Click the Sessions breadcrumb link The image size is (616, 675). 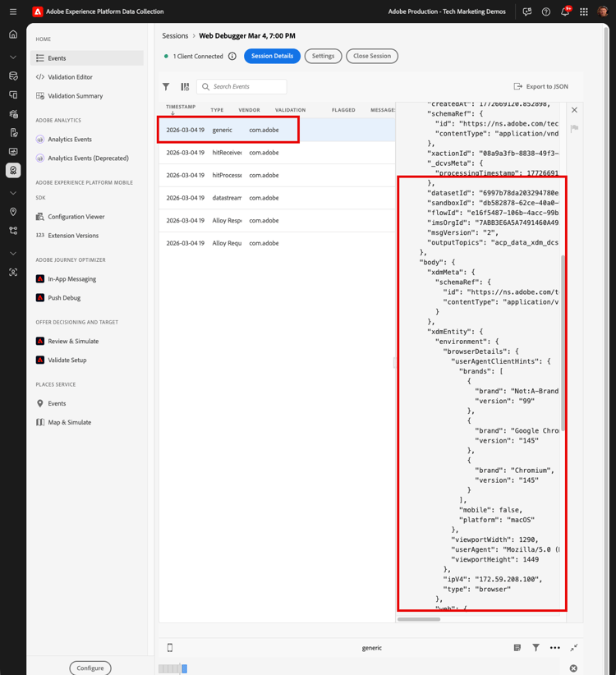pos(175,36)
